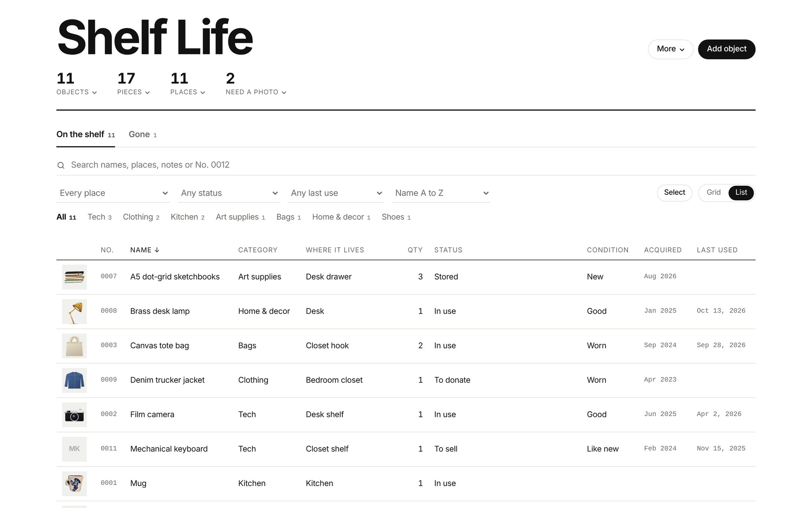Click the Canvas tote bag thumbnail
812x508 pixels.
(74, 346)
